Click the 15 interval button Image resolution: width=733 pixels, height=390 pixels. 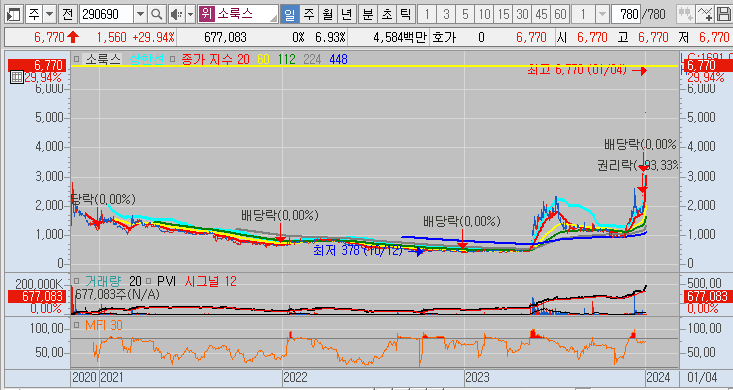point(503,14)
